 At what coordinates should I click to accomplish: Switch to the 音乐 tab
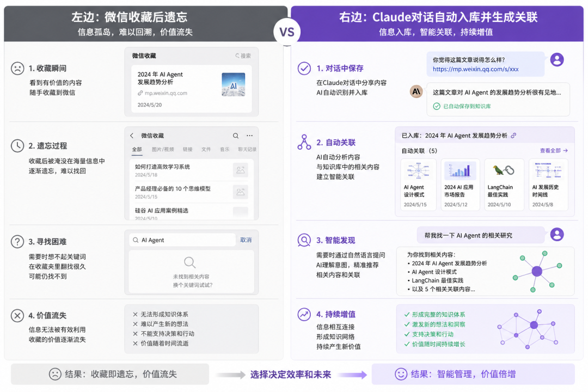(x=225, y=149)
